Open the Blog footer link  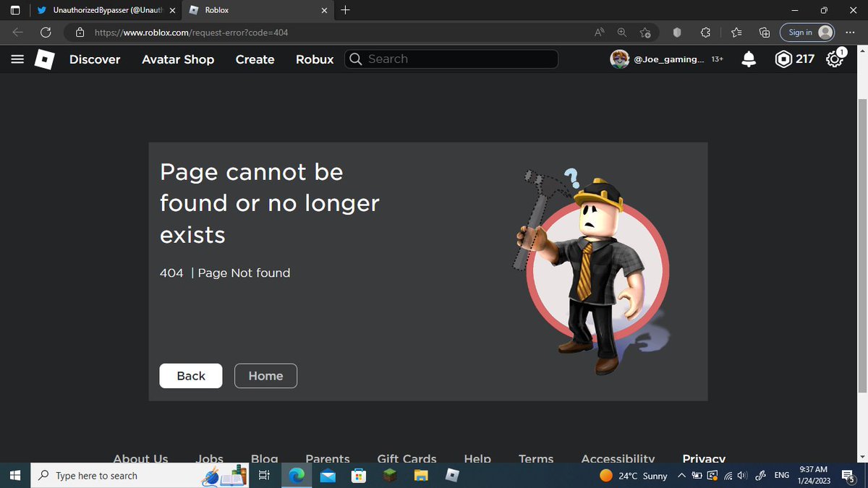click(265, 458)
